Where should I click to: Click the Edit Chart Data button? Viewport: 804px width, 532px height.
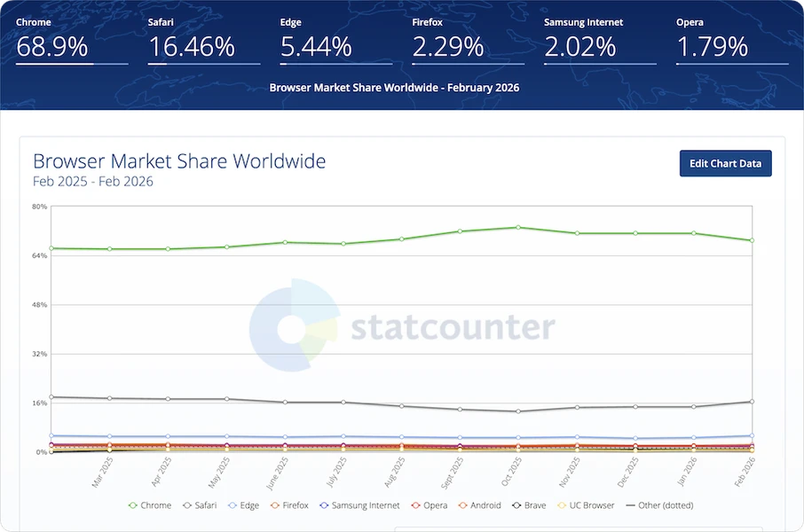725,164
